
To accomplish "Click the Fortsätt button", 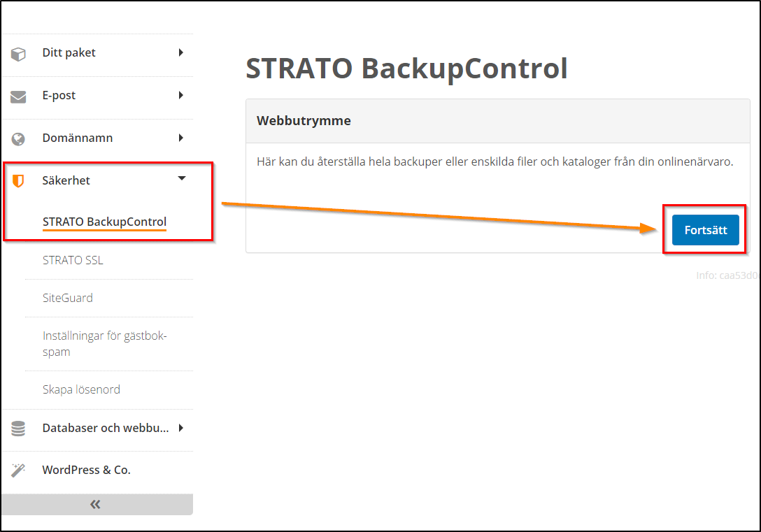I will coord(705,229).
